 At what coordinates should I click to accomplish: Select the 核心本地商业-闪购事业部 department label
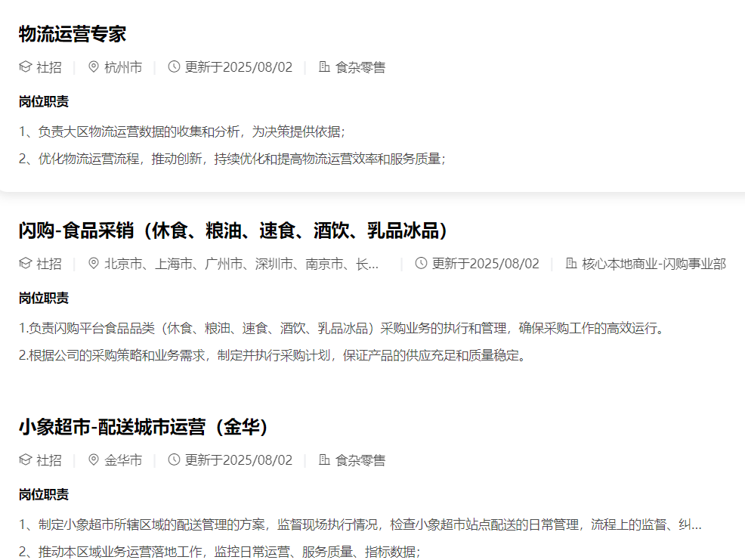[650, 265]
